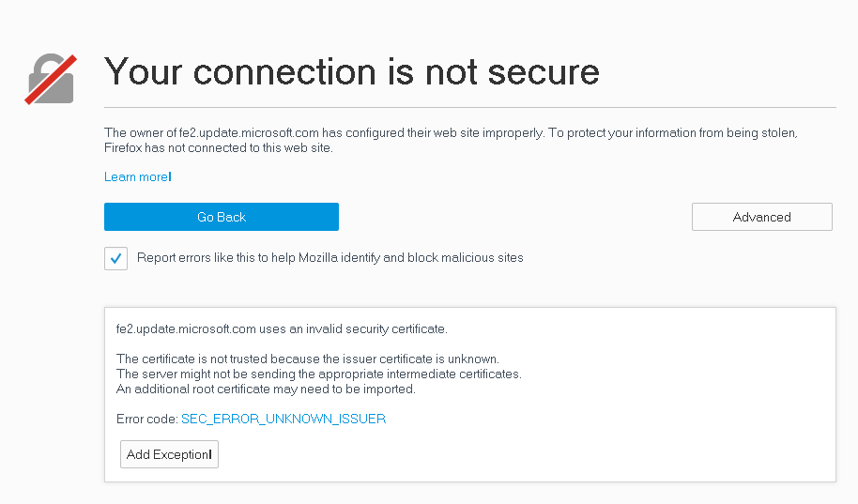Click the 'Report errors like this' label text
Screen dimensions: 858x504
(x=329, y=258)
